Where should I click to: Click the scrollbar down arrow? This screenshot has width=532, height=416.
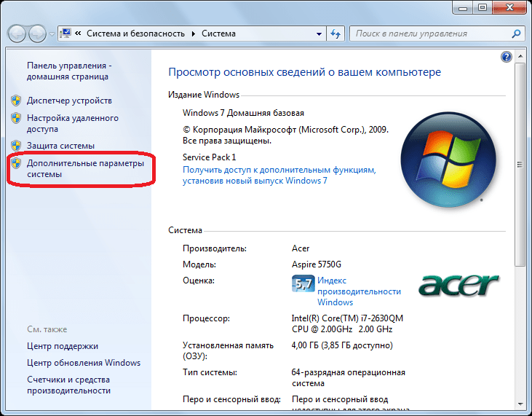tap(520, 404)
